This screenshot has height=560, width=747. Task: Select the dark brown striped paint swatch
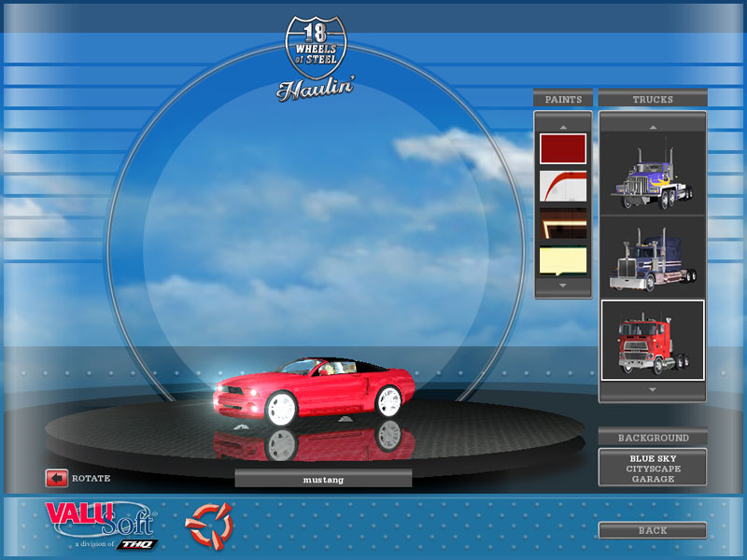click(x=563, y=223)
